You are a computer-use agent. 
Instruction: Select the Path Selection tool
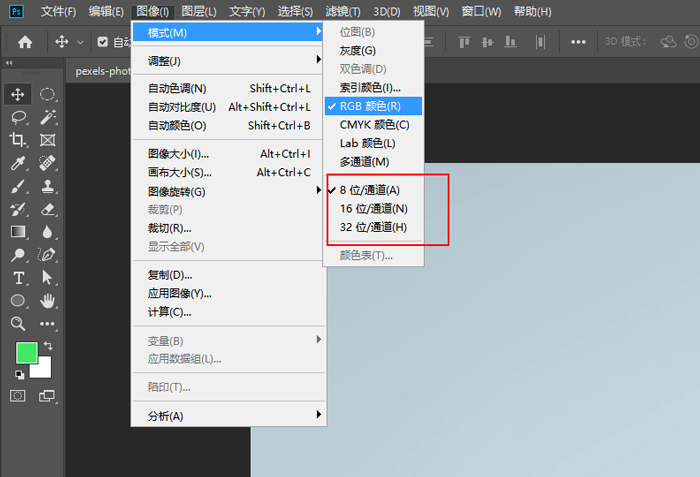(47, 278)
